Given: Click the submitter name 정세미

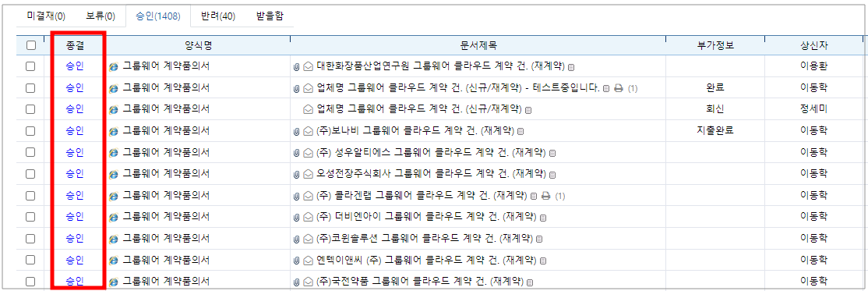Looking at the screenshot, I should pos(813,109).
